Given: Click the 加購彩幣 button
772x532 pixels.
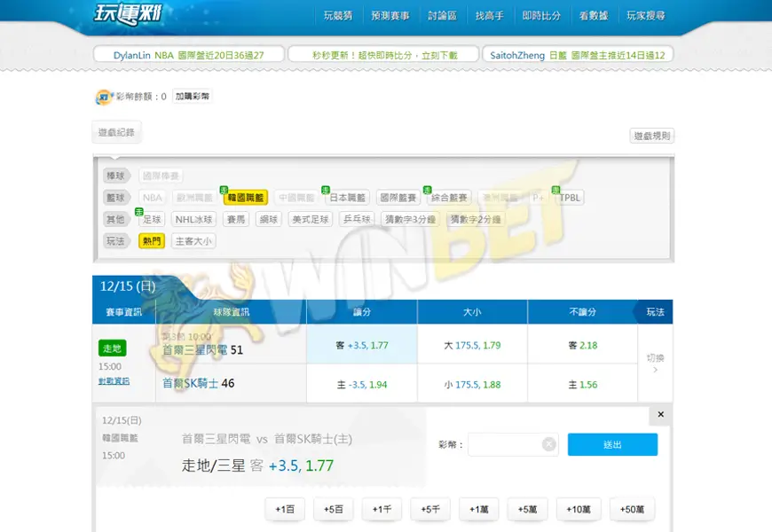Looking at the screenshot, I should point(192,96).
